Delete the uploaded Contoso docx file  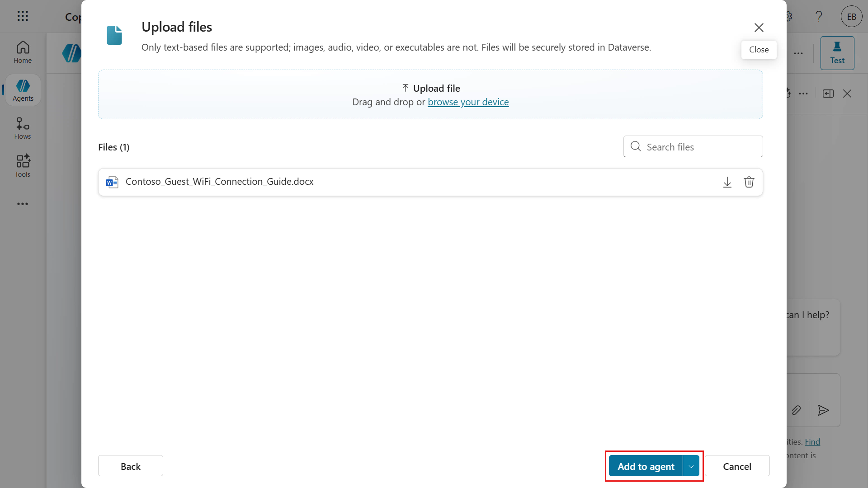tap(749, 182)
